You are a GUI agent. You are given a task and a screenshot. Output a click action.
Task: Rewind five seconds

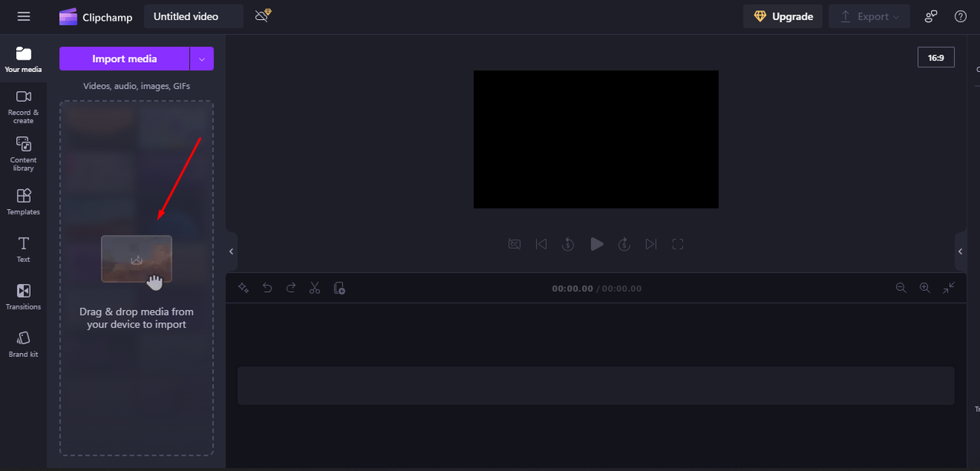[568, 244]
